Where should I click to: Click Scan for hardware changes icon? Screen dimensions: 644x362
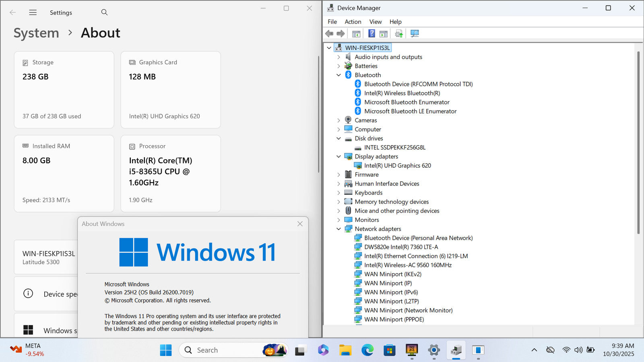(x=415, y=34)
